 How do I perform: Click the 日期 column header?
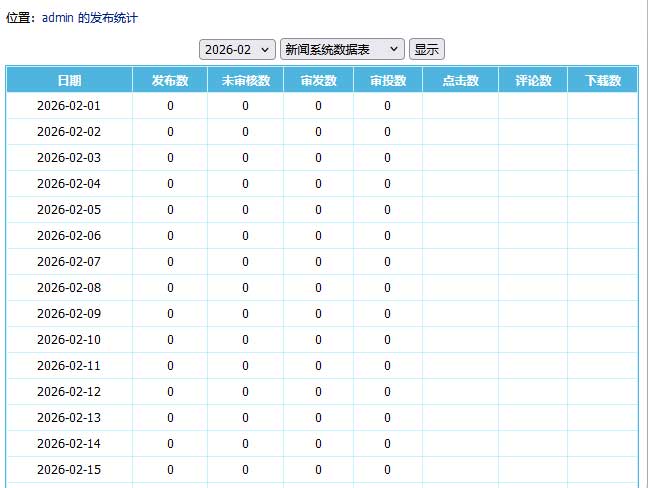tap(69, 80)
